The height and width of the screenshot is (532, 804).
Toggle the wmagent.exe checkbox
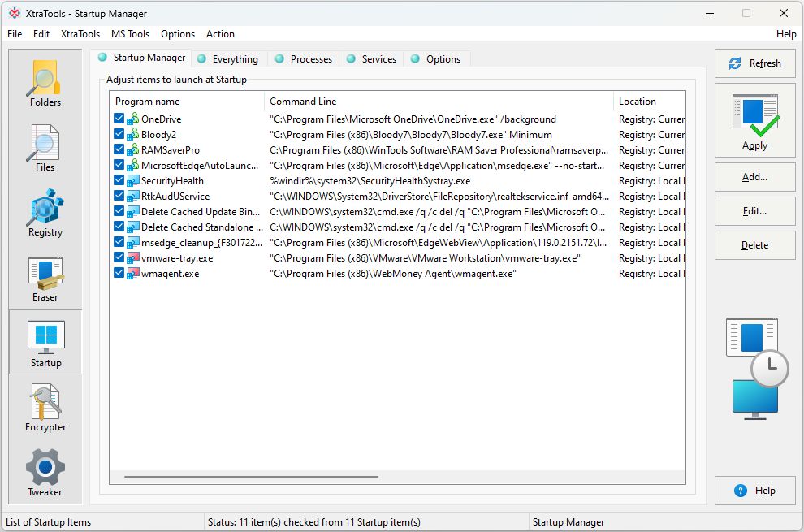119,274
